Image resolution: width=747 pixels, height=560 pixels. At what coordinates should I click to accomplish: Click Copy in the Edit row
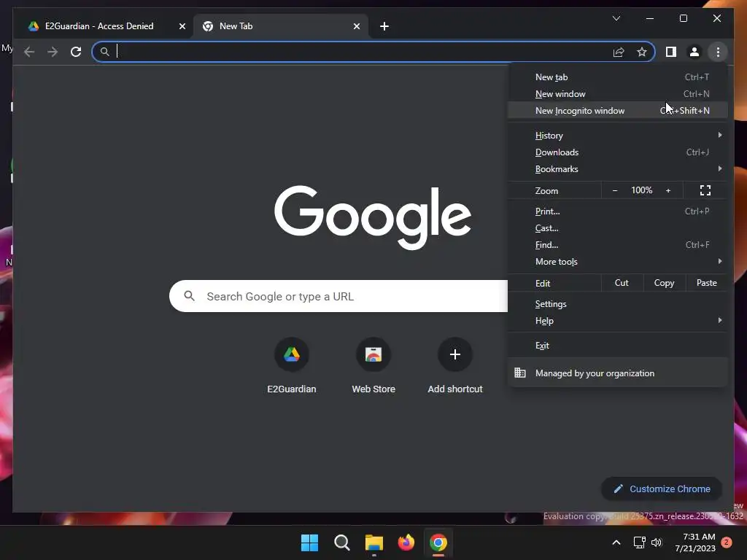[x=664, y=283]
